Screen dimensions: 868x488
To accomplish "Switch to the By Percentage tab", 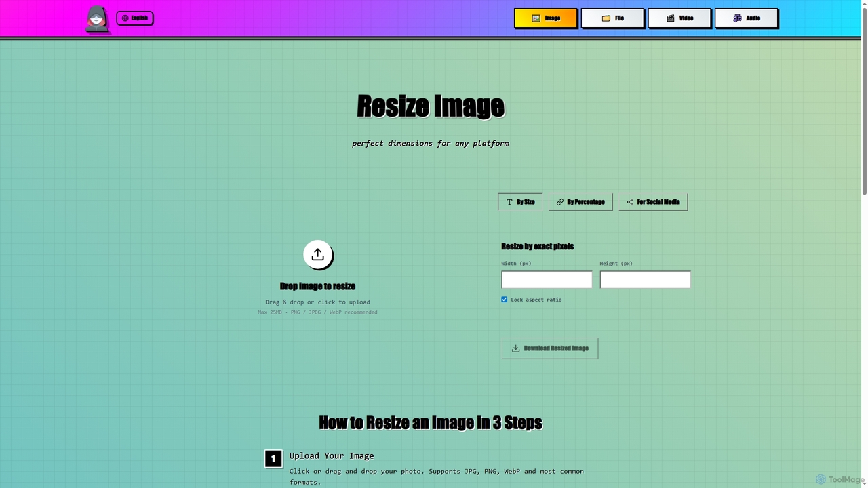I will pyautogui.click(x=580, y=202).
